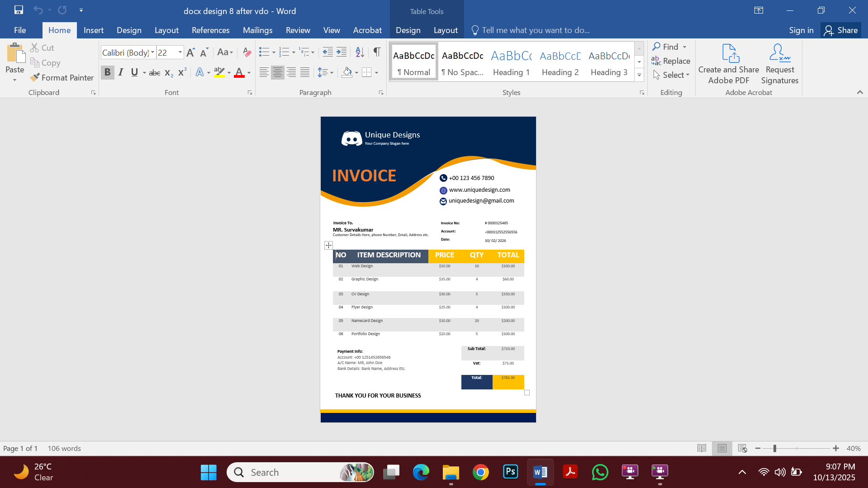Switch to the Table Tools Layout tab
This screenshot has height=488, width=868.
tap(445, 30)
